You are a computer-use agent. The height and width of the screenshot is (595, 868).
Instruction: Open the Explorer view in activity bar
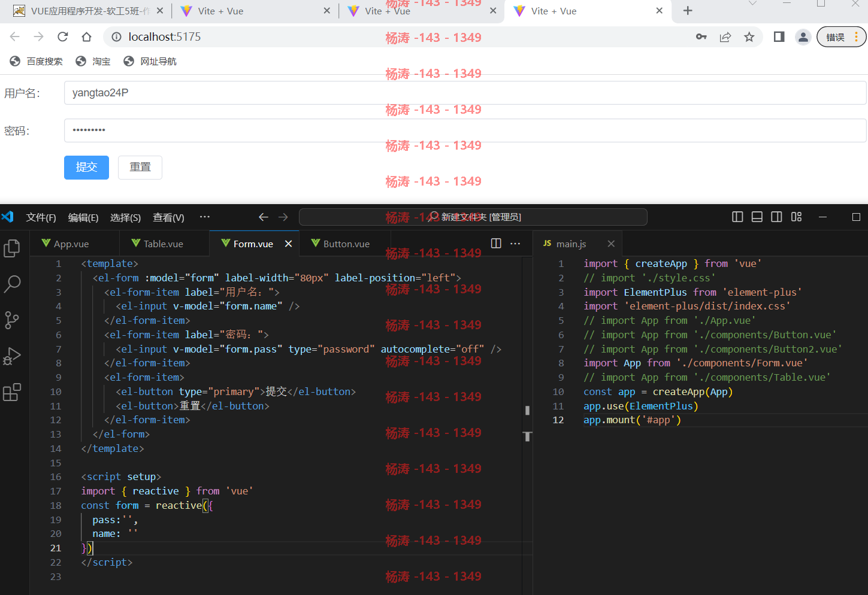click(x=12, y=248)
